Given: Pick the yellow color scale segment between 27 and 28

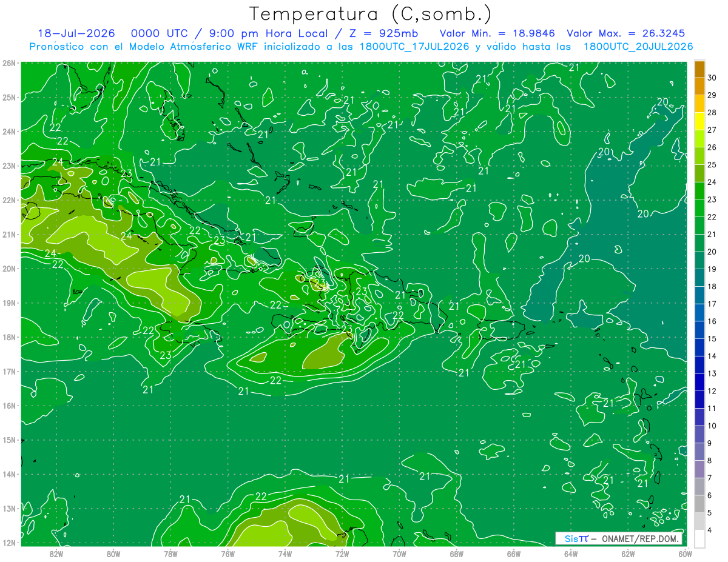Looking at the screenshot, I should (699, 121).
